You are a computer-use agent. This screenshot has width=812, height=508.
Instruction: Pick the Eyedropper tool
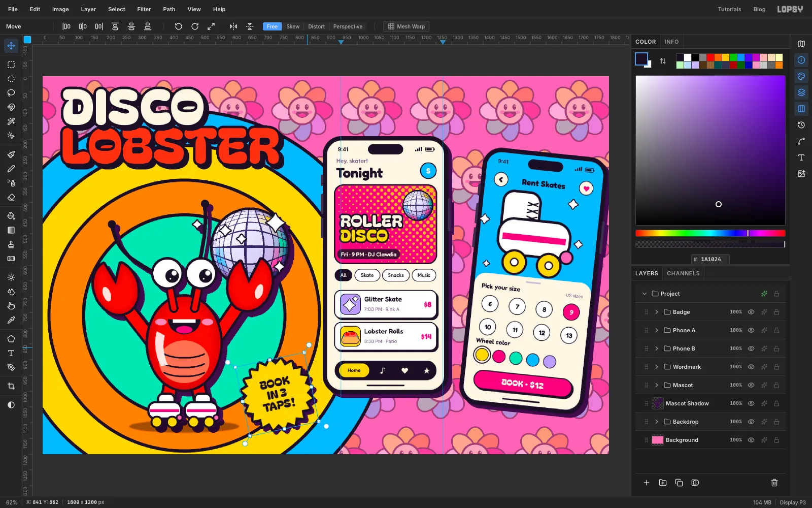pos(11,320)
